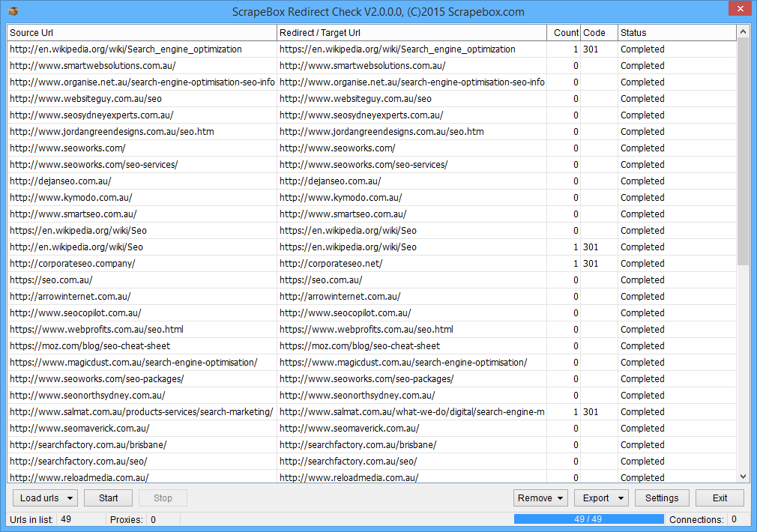Open the Settings dialog
757x532 pixels.
click(x=662, y=498)
